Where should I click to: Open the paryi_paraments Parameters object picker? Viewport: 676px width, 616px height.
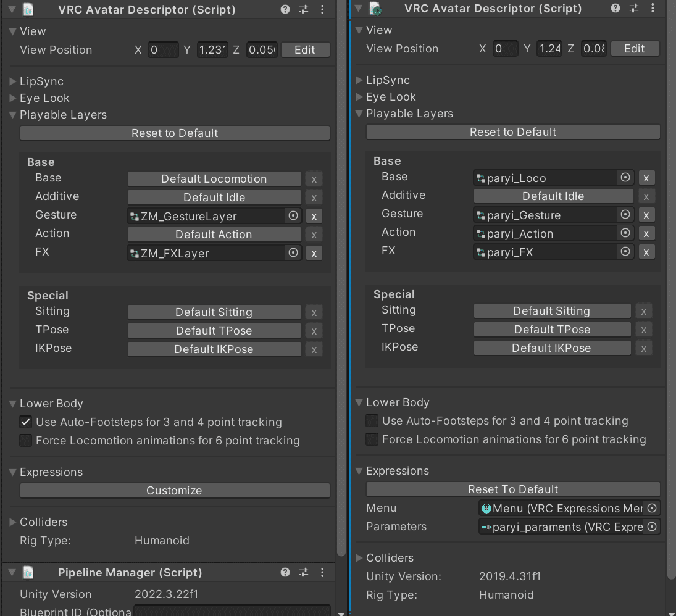pos(652,527)
